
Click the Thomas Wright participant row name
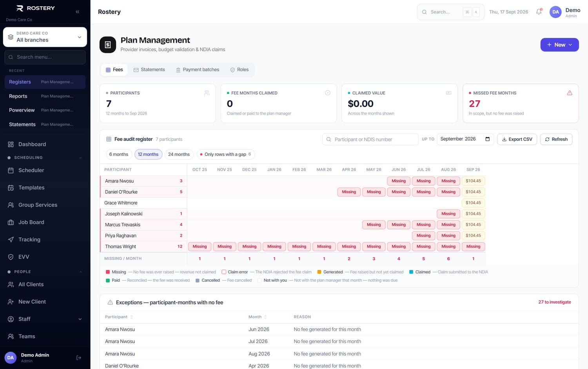120,247
